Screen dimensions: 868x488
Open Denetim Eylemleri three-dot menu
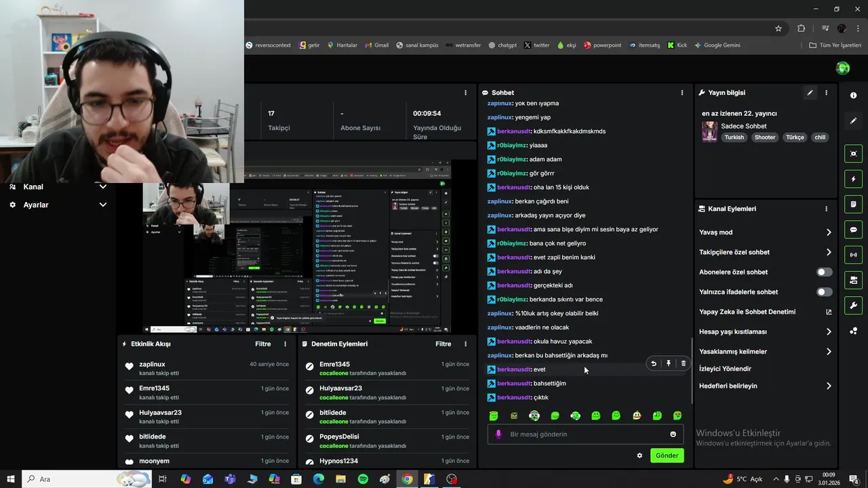[x=465, y=344]
